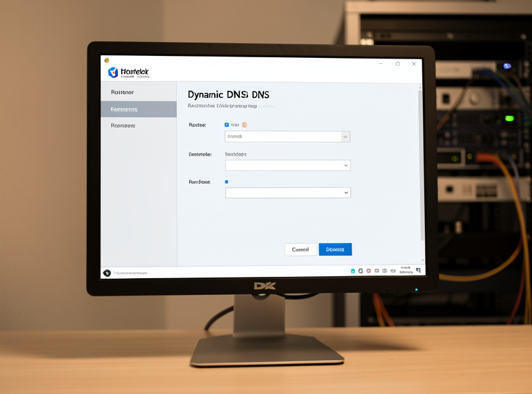Open the teal tray icon in taskbar
The height and width of the screenshot is (394, 532).
353,271
